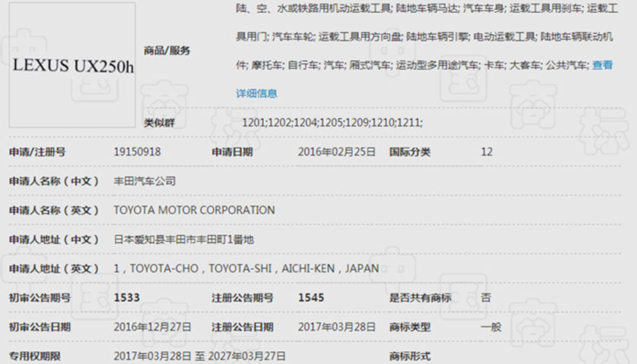The height and width of the screenshot is (364, 637).
Task: Open the 查看 link after the goods list
Action: (x=602, y=65)
